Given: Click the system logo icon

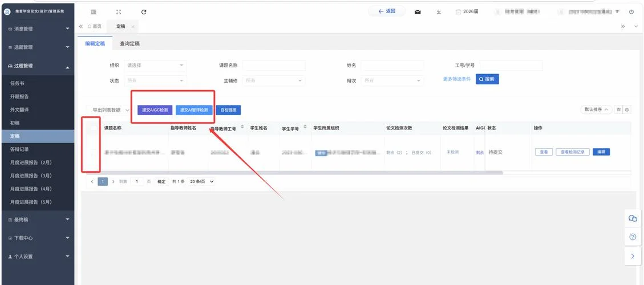Looking at the screenshot, I should 7,11.
